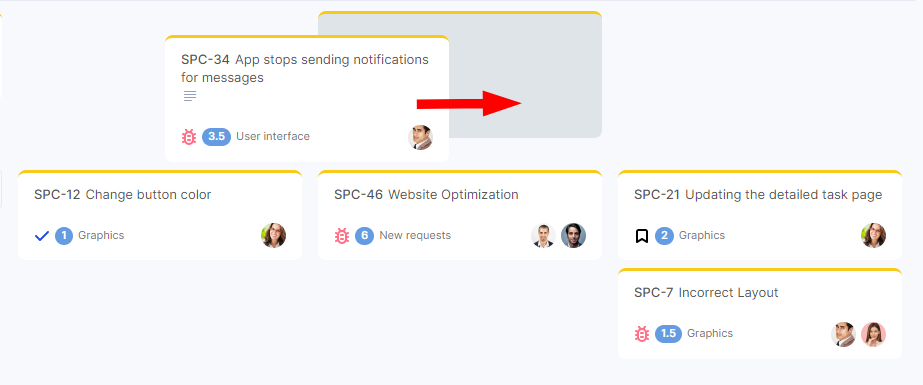This screenshot has height=385, width=923.
Task: Open the SPC-46 Website Optimization task title
Action: 426,195
